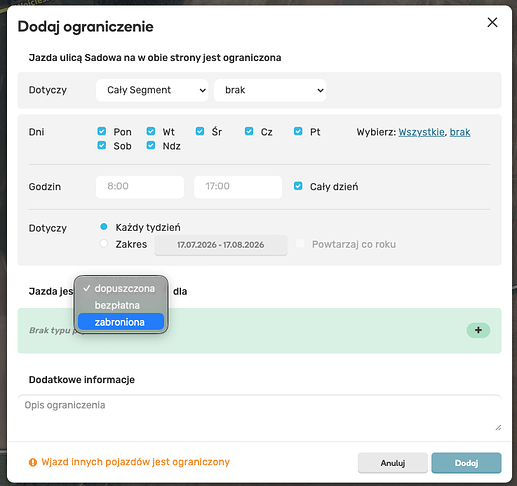Click the Wjazd innych pojazdów jest ograniczony text
517x486 pixels.
(136, 462)
